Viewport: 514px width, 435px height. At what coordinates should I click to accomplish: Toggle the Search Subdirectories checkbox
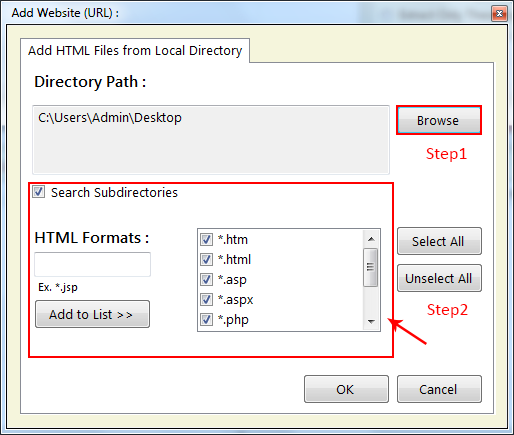[39, 192]
